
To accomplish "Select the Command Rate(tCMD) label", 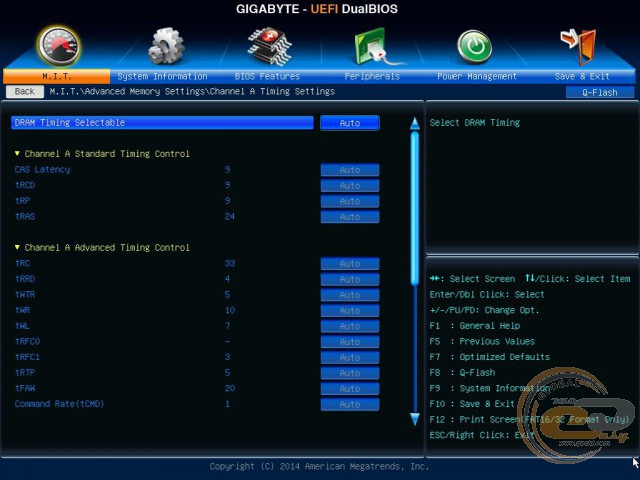I will (60, 404).
